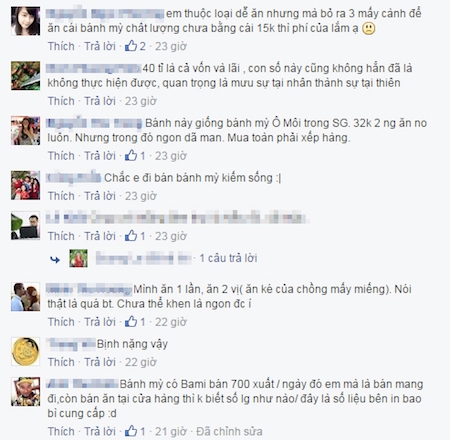Expand the 1 câu trả lời reply thread
This screenshot has width=450, height=440.
tap(228, 258)
